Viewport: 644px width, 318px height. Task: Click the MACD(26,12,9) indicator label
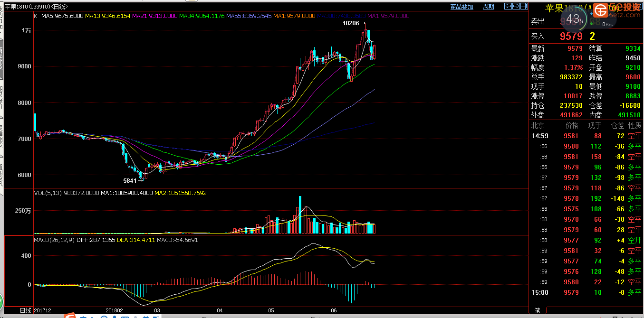click(x=54, y=240)
